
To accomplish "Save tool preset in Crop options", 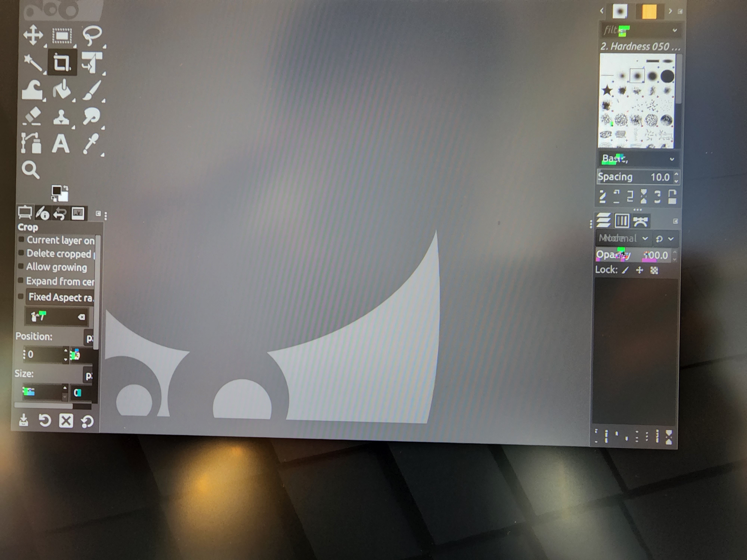I will click(x=23, y=420).
